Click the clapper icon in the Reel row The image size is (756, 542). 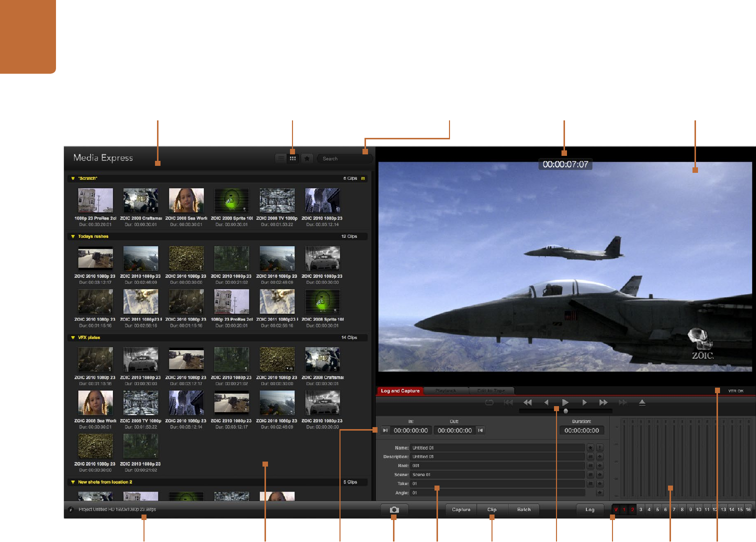click(x=590, y=466)
